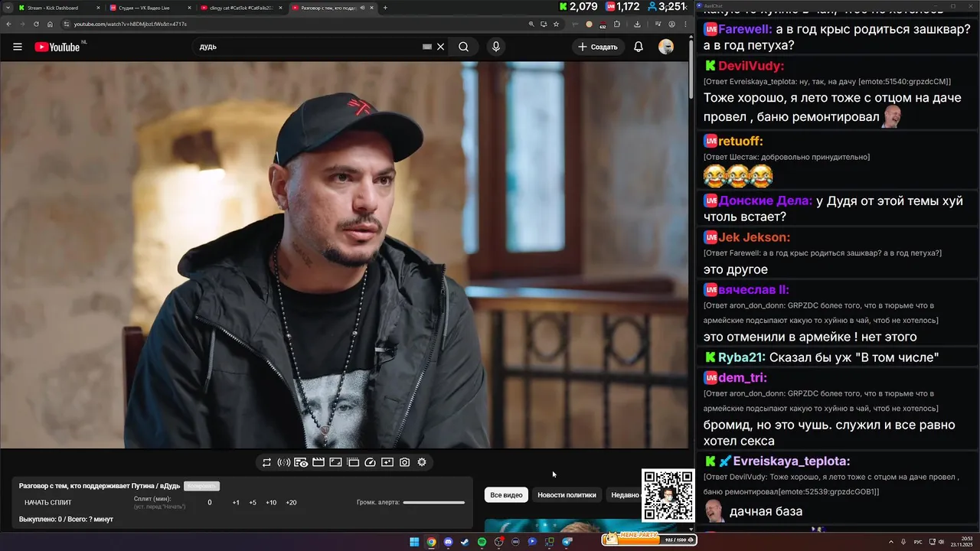
Task: Add +1 minute to split
Action: coord(236,503)
